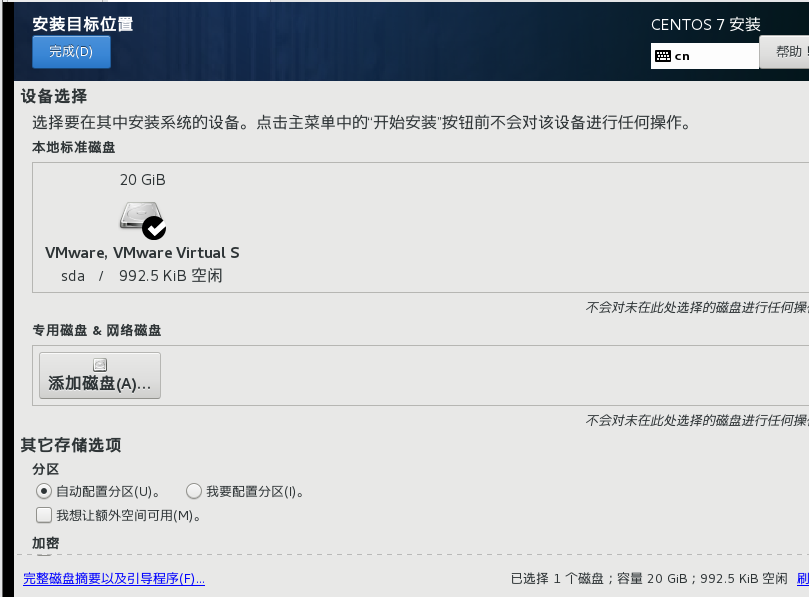Image resolution: width=809 pixels, height=597 pixels.
Task: Select 自动配置分区(U) radio button
Action: pos(44,491)
